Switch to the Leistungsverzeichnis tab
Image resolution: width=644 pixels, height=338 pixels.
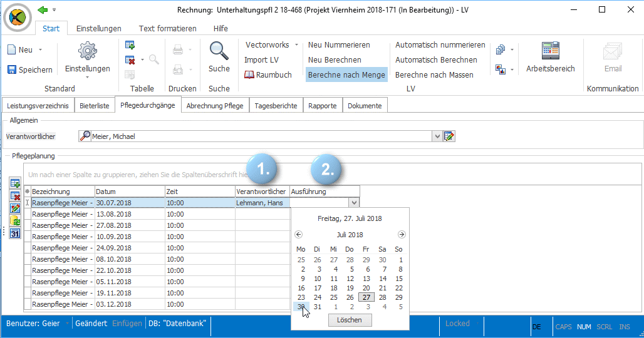click(x=38, y=105)
